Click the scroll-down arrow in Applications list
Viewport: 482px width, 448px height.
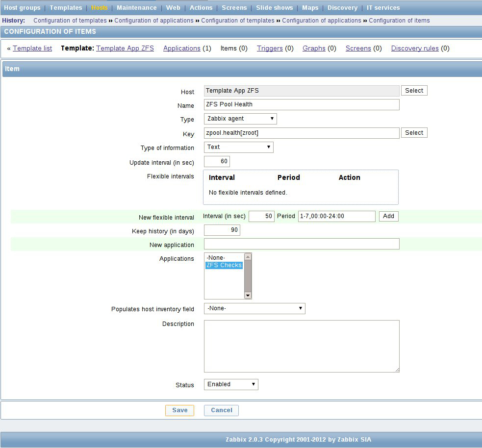pyautogui.click(x=248, y=295)
